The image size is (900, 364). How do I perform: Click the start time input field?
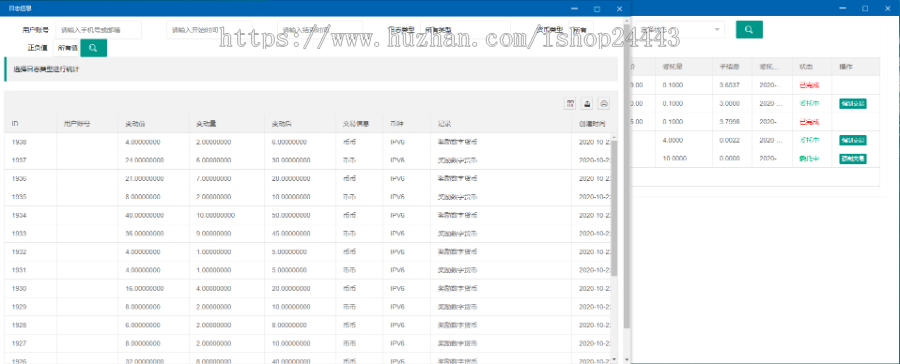[210, 30]
